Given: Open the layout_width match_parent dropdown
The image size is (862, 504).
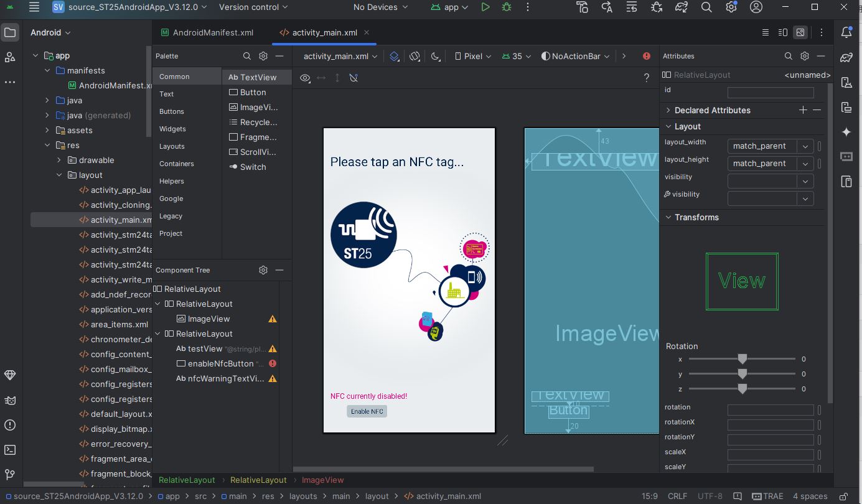Looking at the screenshot, I should [771, 146].
